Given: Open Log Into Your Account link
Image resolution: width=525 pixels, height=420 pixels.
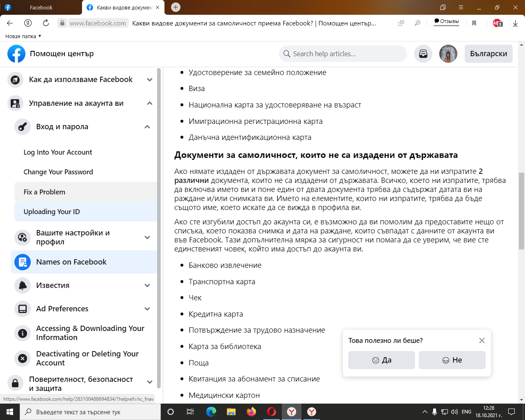Looking at the screenshot, I should (58, 152).
